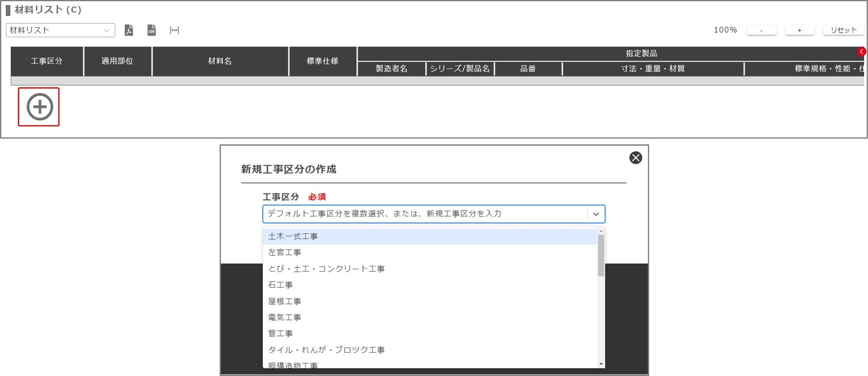Screen dimensions: 868x376
Task: Choose タイル・れんが・ブロツク工事 option
Action: click(430, 350)
